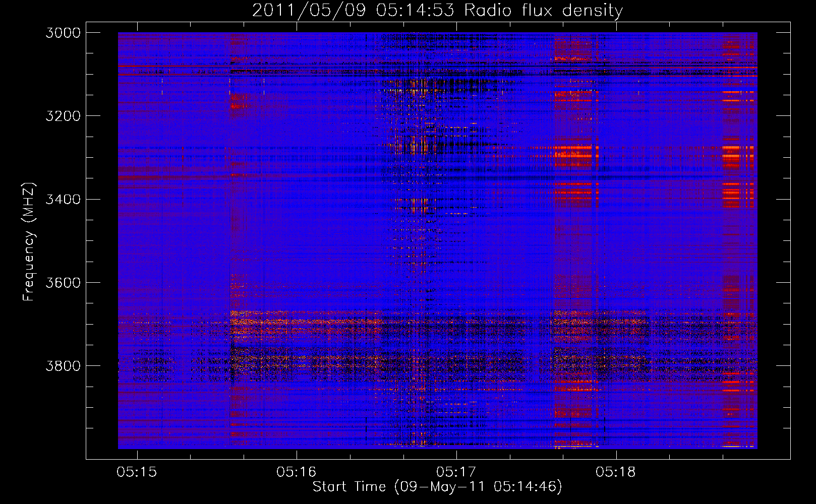This screenshot has width=816, height=504.
Task: Select the 3600 frequency tick label
Action: tap(63, 283)
